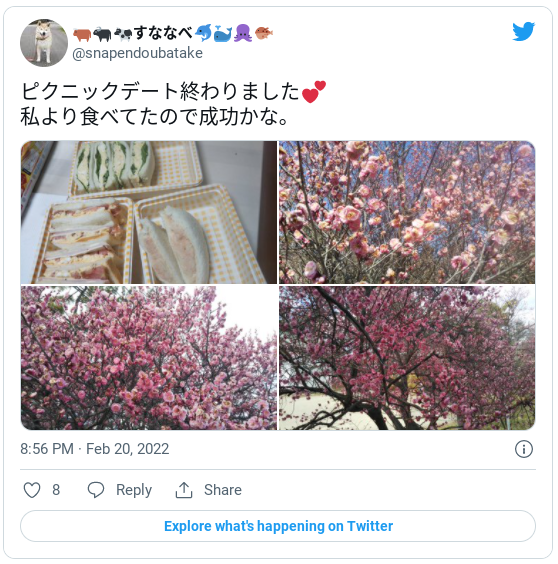Click the two hearts emoji in tweet

coord(314,91)
